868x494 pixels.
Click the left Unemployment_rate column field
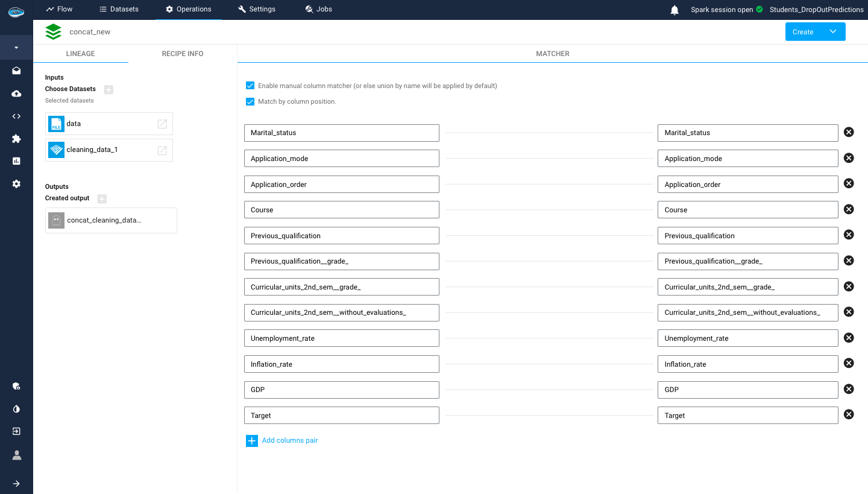pos(341,338)
